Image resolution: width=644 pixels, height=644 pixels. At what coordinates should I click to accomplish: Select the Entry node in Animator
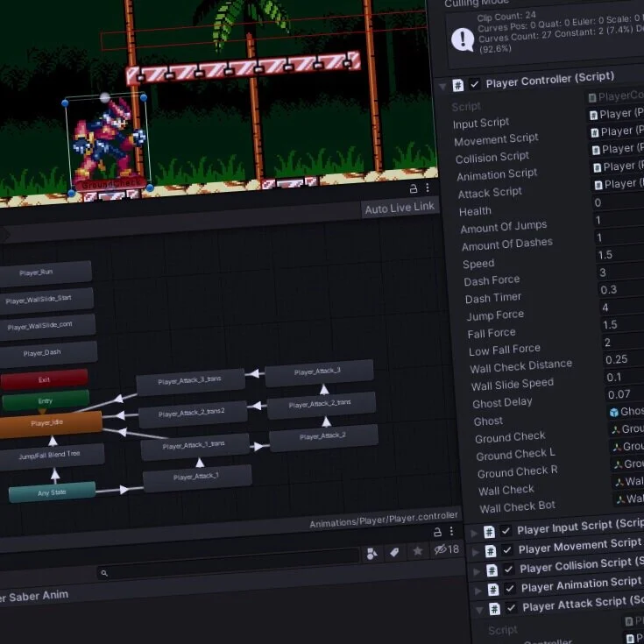point(46,400)
